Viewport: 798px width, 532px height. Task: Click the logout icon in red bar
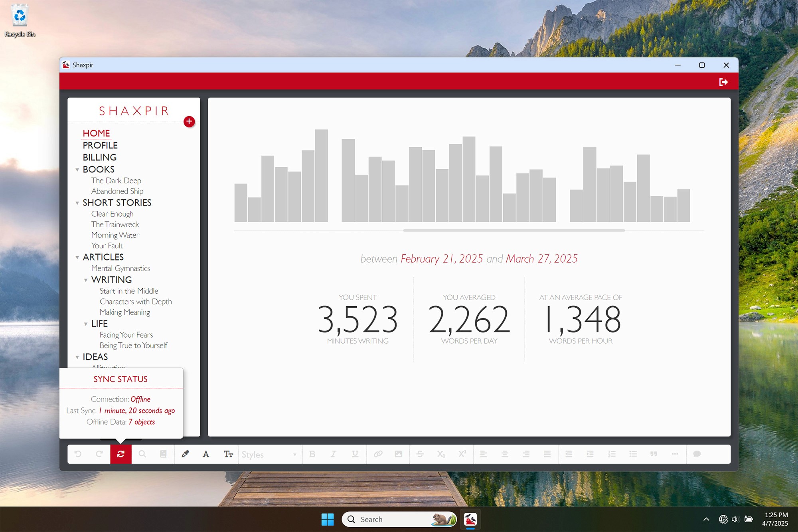click(723, 82)
